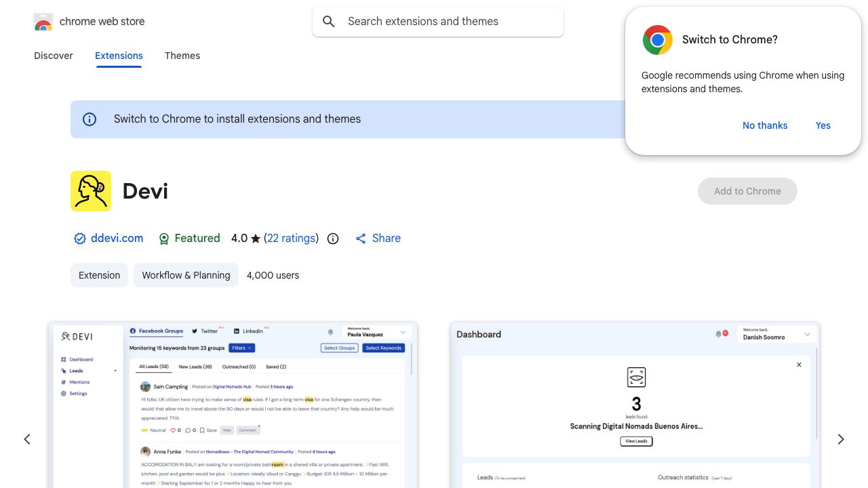Click the "chrome web store" title text
This screenshot has height=488, width=868.
coord(102,22)
